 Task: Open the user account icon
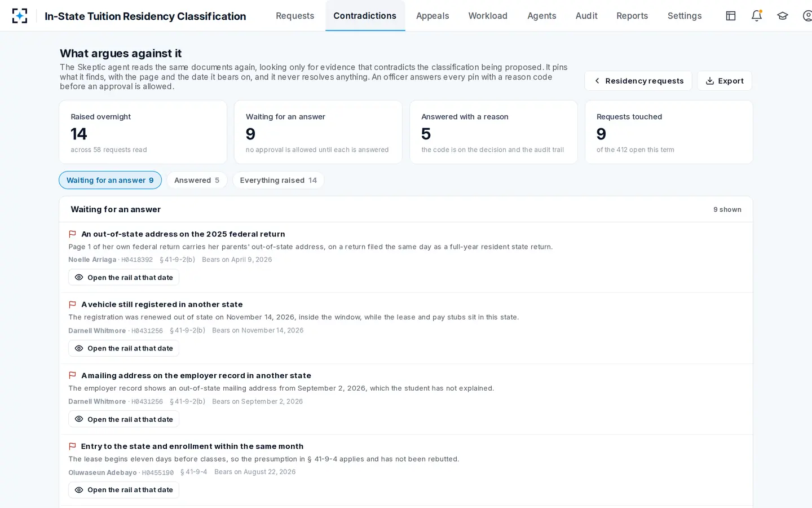pyautogui.click(x=807, y=16)
